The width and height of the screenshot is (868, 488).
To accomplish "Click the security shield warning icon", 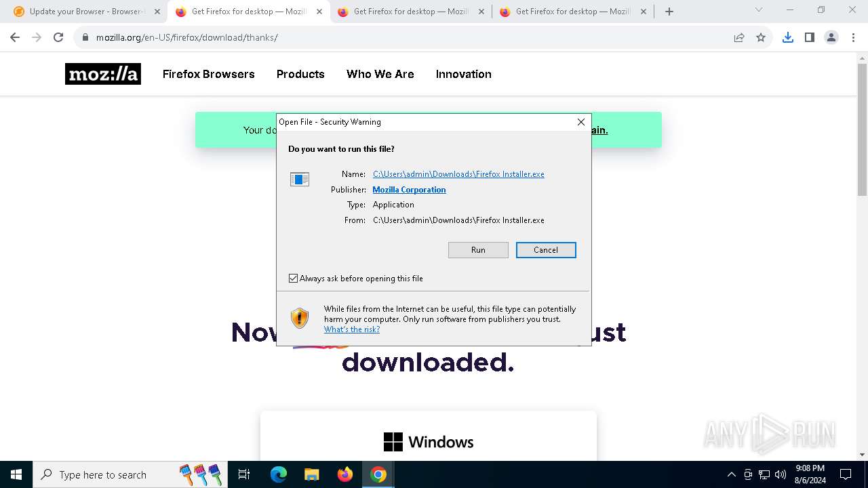I will [x=300, y=318].
